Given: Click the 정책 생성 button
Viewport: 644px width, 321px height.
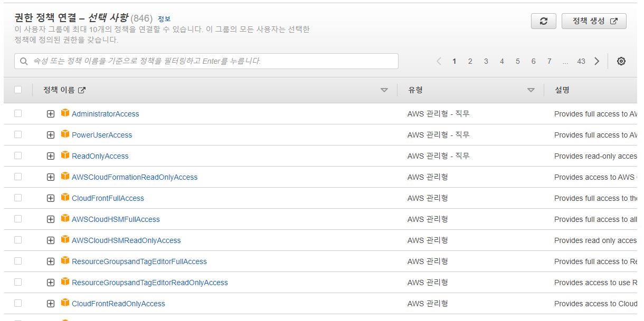Looking at the screenshot, I should click(594, 21).
